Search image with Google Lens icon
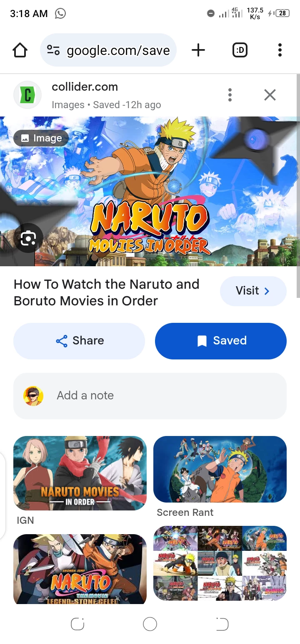The image size is (300, 644). 28,238
